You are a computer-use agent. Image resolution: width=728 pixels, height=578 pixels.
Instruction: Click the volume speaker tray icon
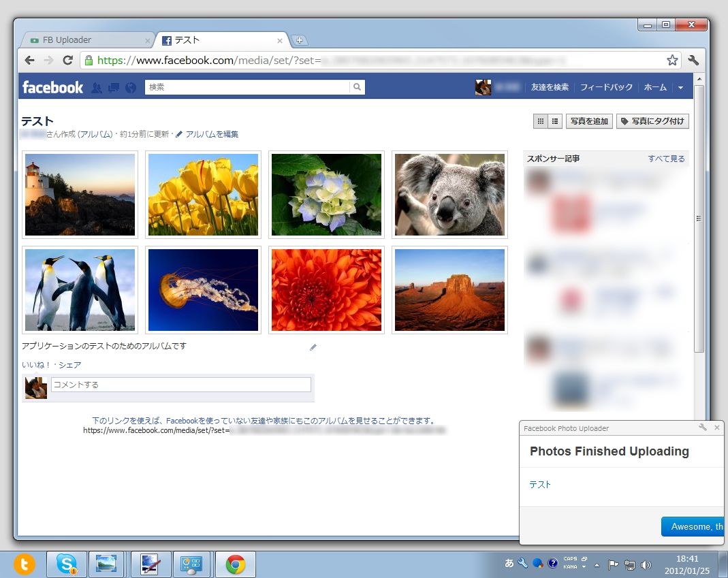pos(646,564)
